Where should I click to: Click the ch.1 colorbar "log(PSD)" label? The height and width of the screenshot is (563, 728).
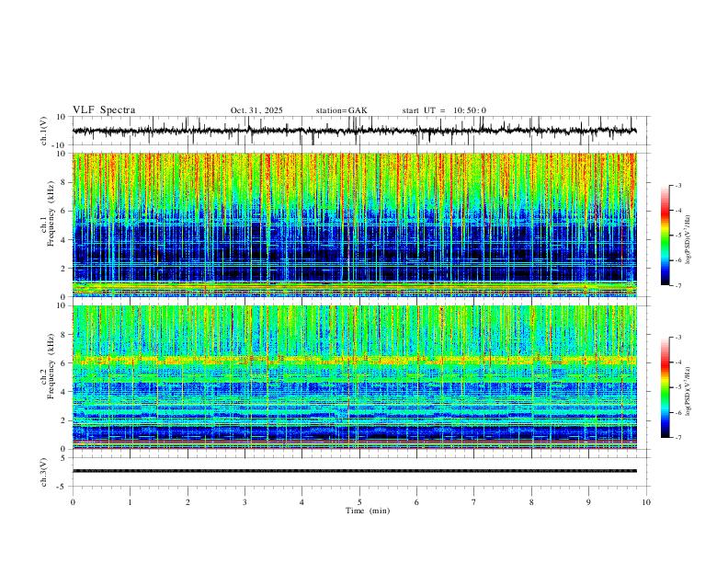(688, 240)
